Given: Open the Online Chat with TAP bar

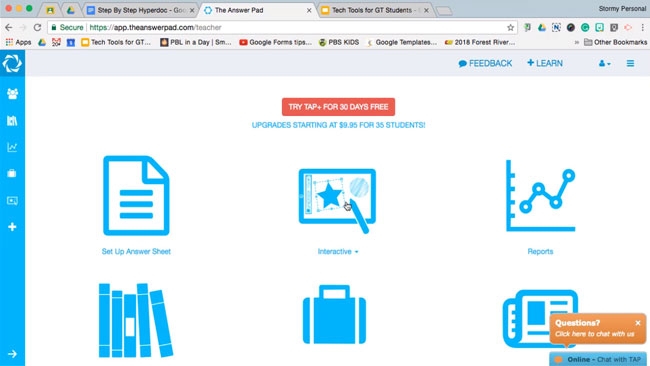Looking at the screenshot, I should (599, 359).
